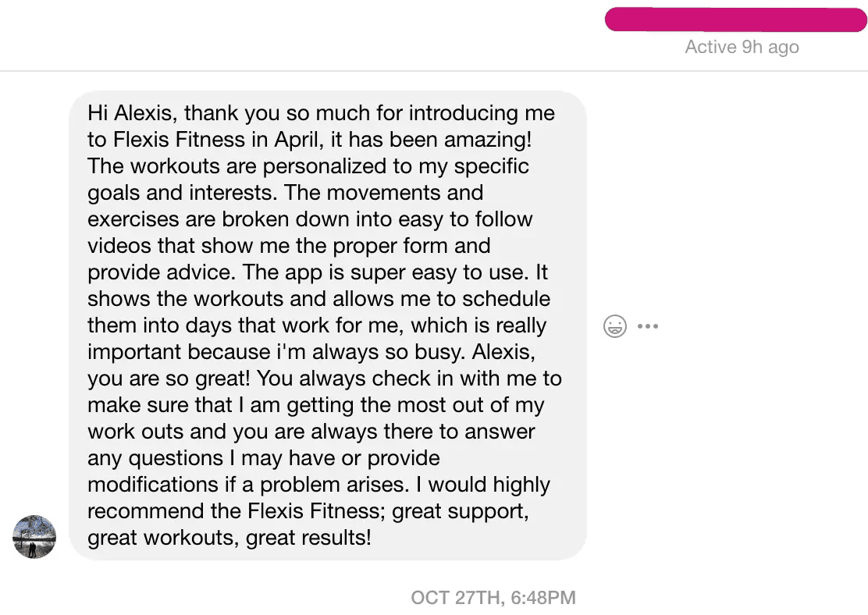868x615 pixels.
Task: Click the words 'important because i'm always so busy'
Action: click(x=276, y=352)
